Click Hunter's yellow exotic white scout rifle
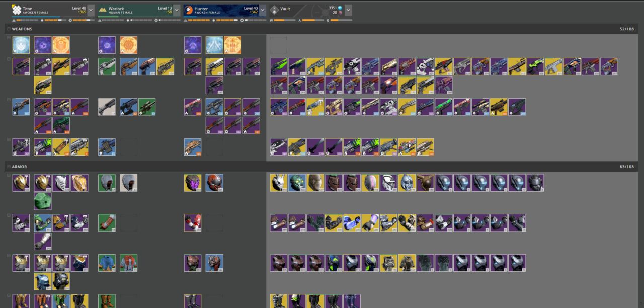This screenshot has width=644, height=308. click(x=214, y=66)
